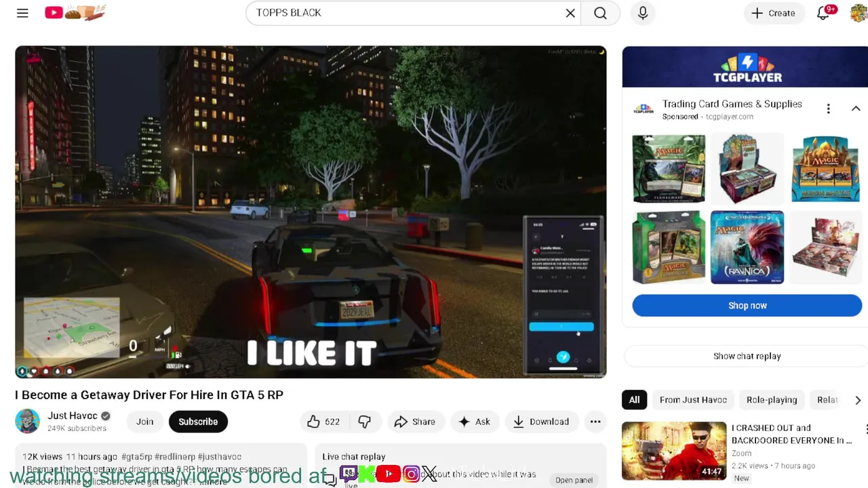This screenshot has height=488, width=868.
Task: Start voice search with the microphone
Action: (643, 13)
